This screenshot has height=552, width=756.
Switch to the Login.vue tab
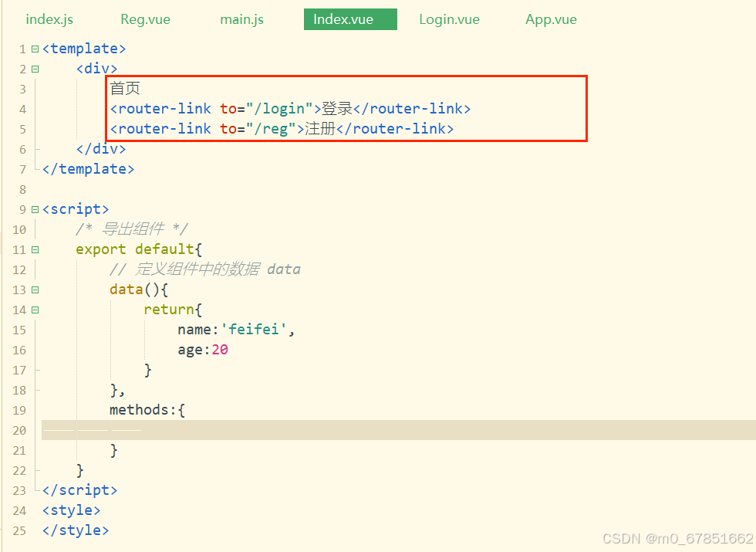[449, 19]
